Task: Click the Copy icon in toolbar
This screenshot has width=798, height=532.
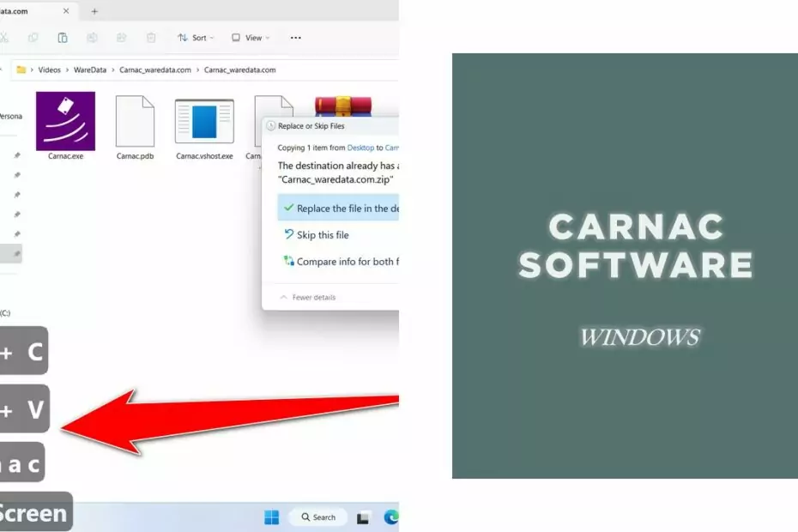Action: click(33, 38)
